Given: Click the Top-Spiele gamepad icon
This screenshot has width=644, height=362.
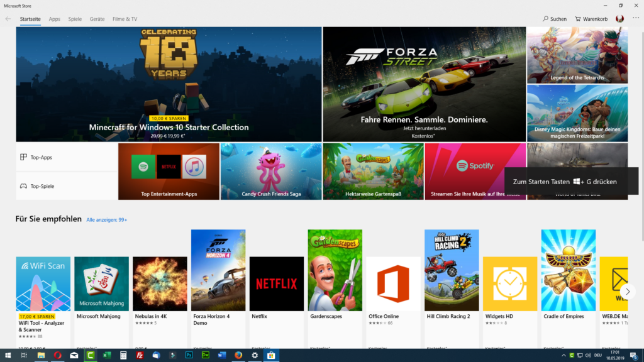Looking at the screenshot, I should click(23, 186).
